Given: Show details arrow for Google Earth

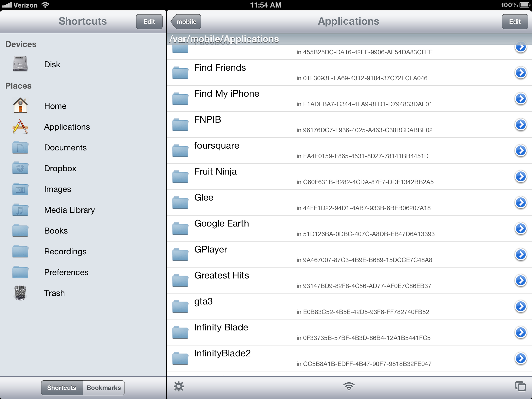Looking at the screenshot, I should pos(521,228).
